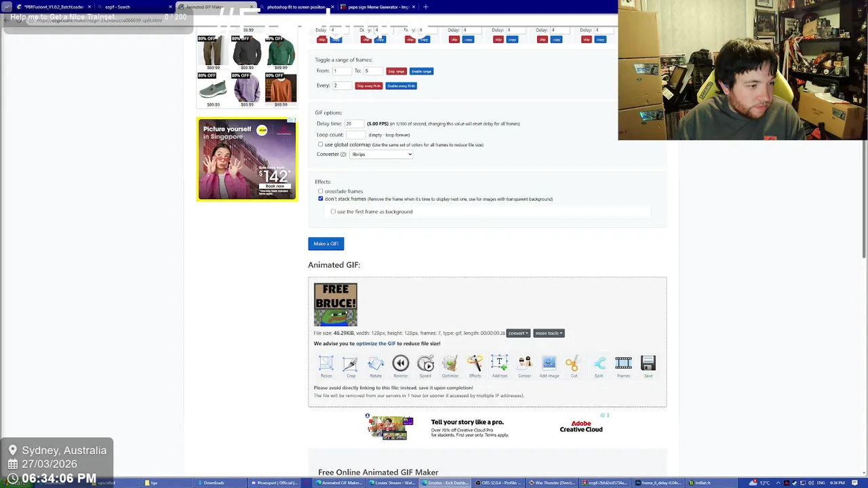868x488 pixels.
Task: Open Emotes - Kick Dashboard taskbar item
Action: (x=446, y=483)
